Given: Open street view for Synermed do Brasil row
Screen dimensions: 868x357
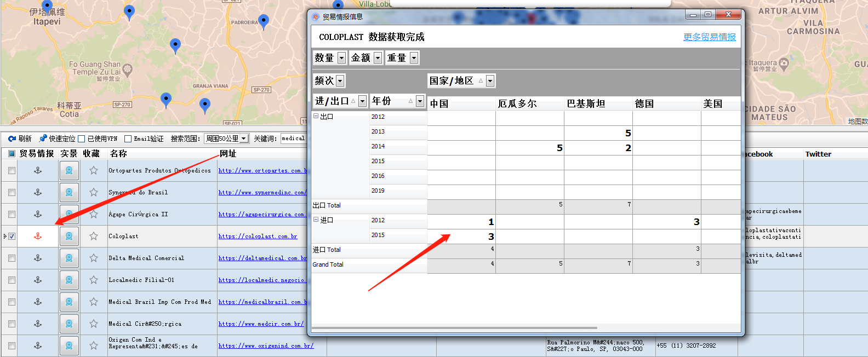Looking at the screenshot, I should pyautogui.click(x=69, y=192).
